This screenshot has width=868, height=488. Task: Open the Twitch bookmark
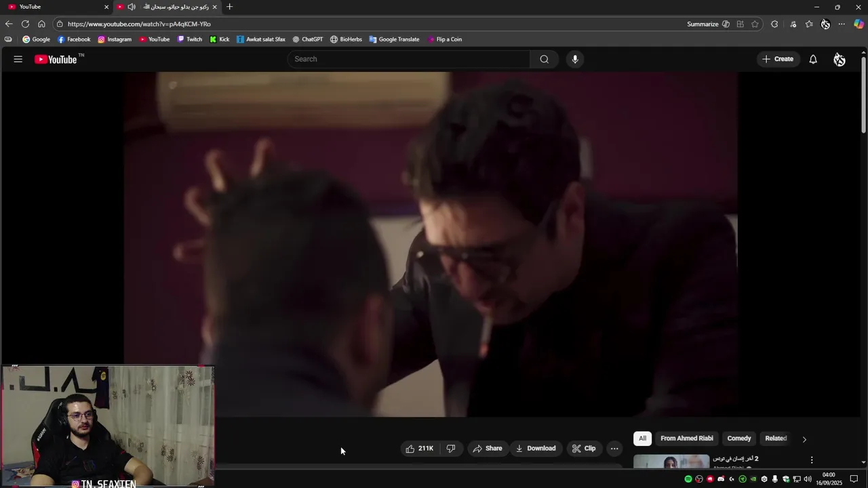click(x=190, y=39)
